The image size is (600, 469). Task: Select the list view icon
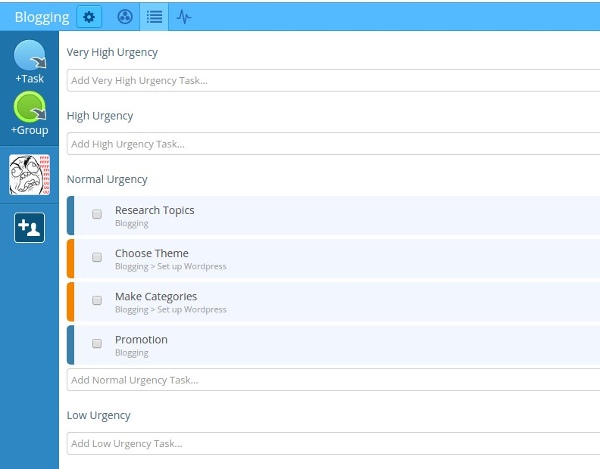[x=154, y=17]
